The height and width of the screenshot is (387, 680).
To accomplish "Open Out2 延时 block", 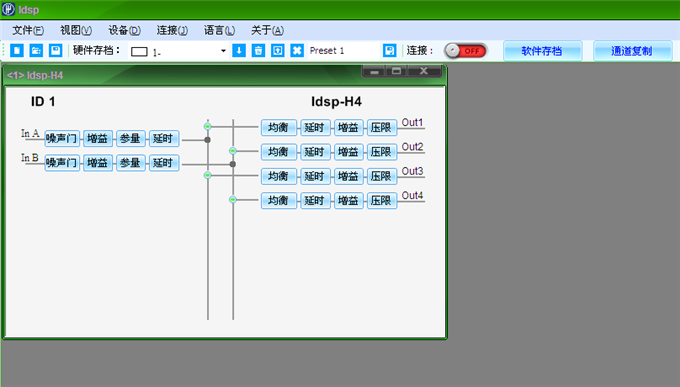I will [x=315, y=152].
